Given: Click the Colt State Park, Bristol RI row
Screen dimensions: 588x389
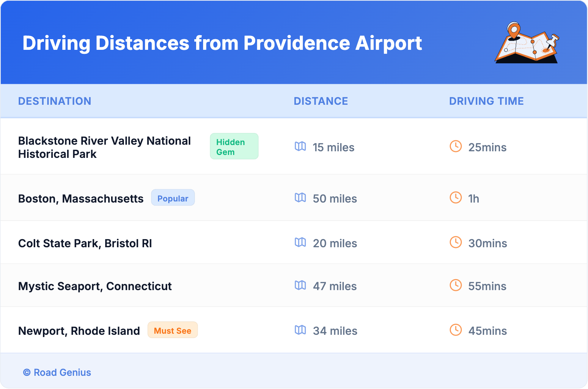Looking at the screenshot, I should (85, 243).
